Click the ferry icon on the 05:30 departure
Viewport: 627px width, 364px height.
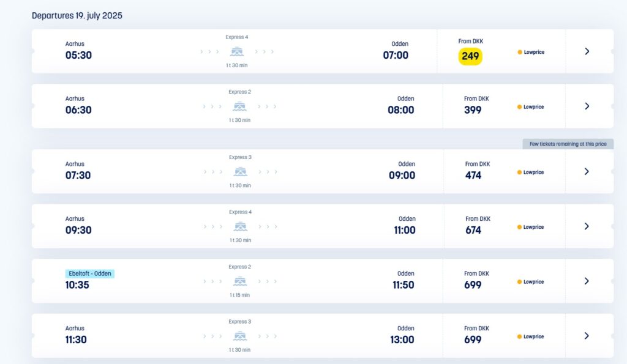tap(237, 51)
